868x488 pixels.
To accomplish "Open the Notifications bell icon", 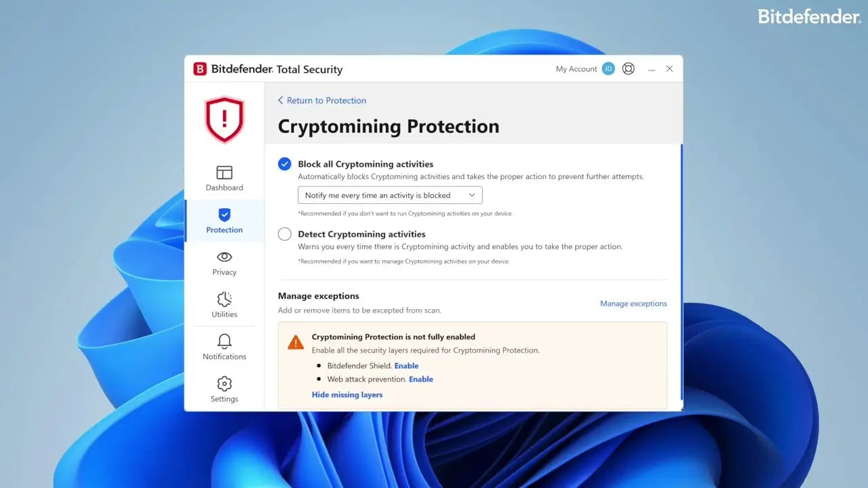I will tap(224, 341).
